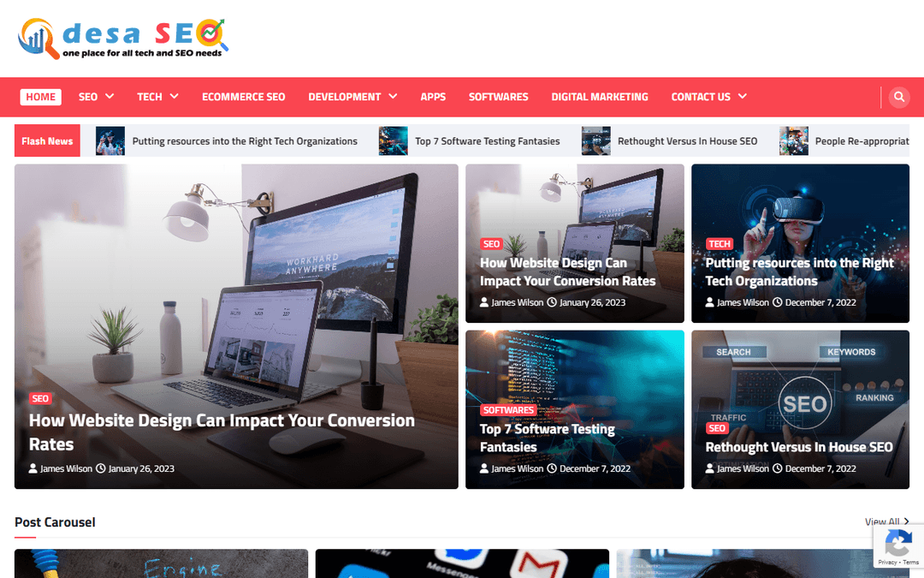Click the reCAPTCHA badge icon
Viewport: 924px width, 578px height.
[898, 543]
